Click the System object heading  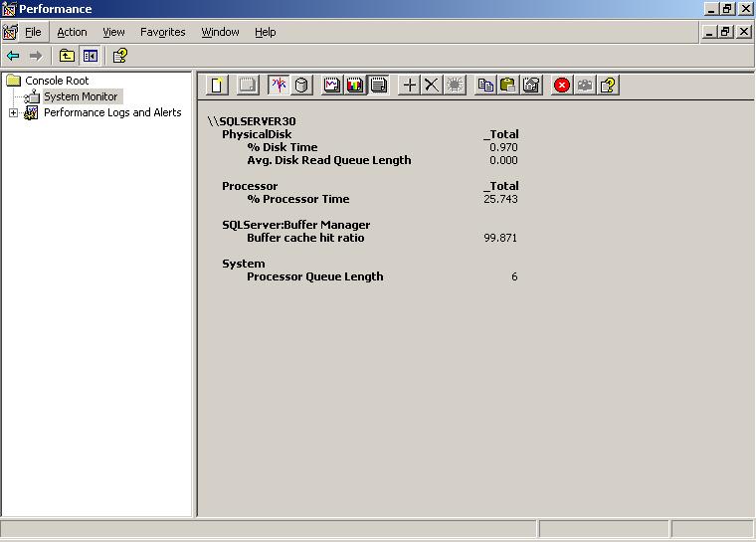coord(244,264)
